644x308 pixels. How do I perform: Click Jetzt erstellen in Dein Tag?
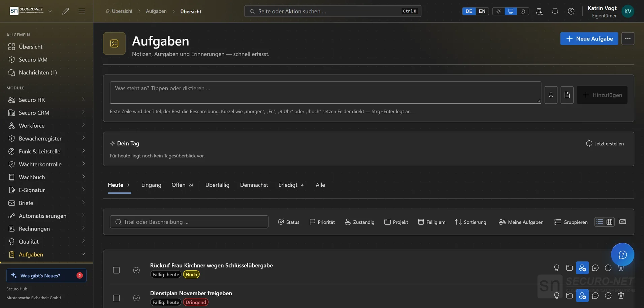click(605, 144)
